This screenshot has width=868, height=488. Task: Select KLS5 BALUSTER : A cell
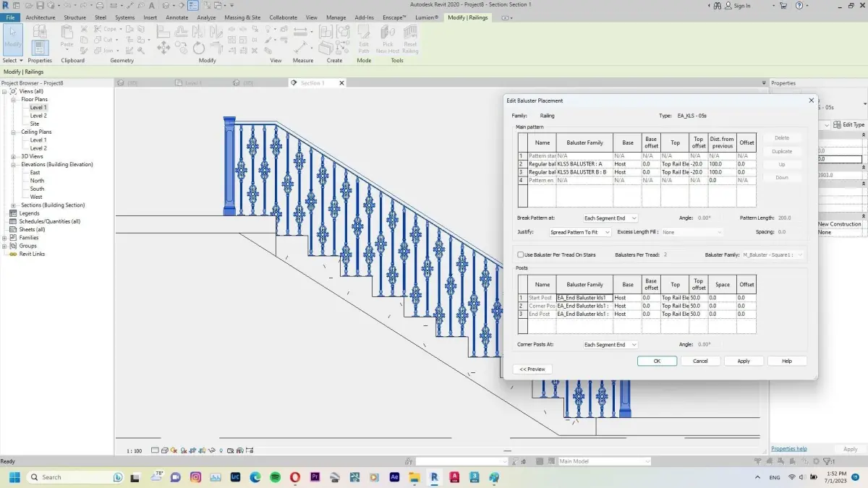584,164
